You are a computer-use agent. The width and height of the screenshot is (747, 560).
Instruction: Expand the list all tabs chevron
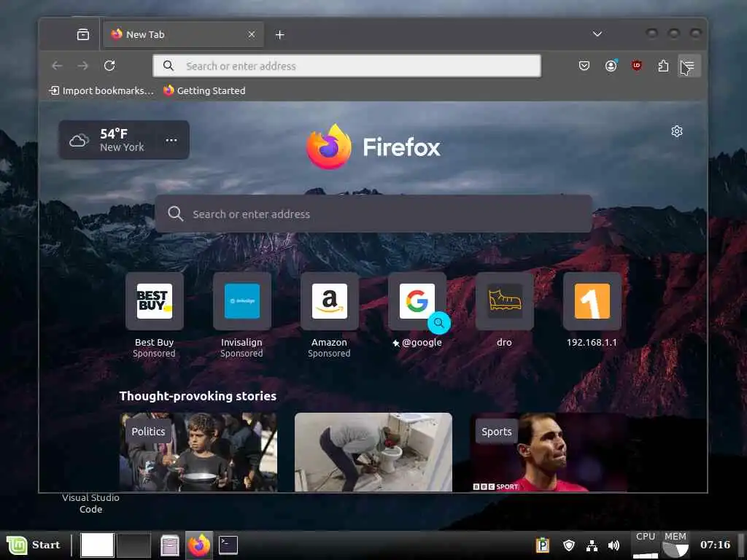pos(597,34)
